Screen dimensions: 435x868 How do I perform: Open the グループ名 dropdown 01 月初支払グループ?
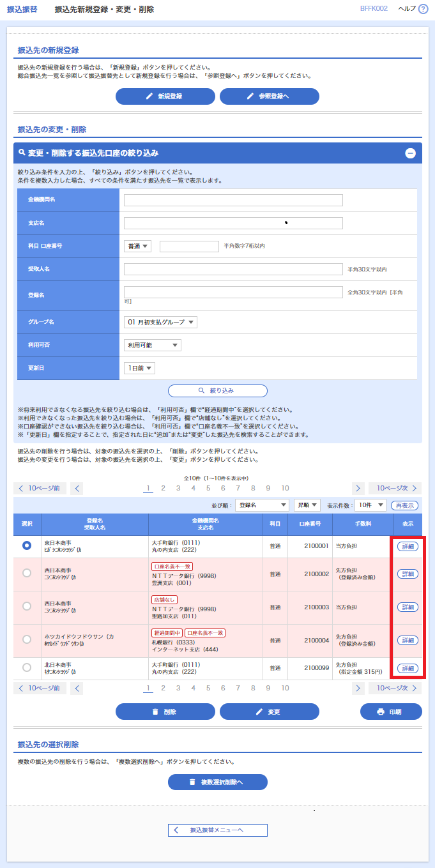pyautogui.click(x=160, y=323)
